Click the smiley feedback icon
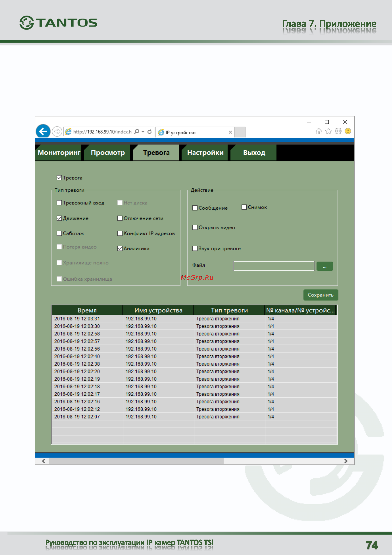The width and height of the screenshot is (392, 555). [348, 131]
